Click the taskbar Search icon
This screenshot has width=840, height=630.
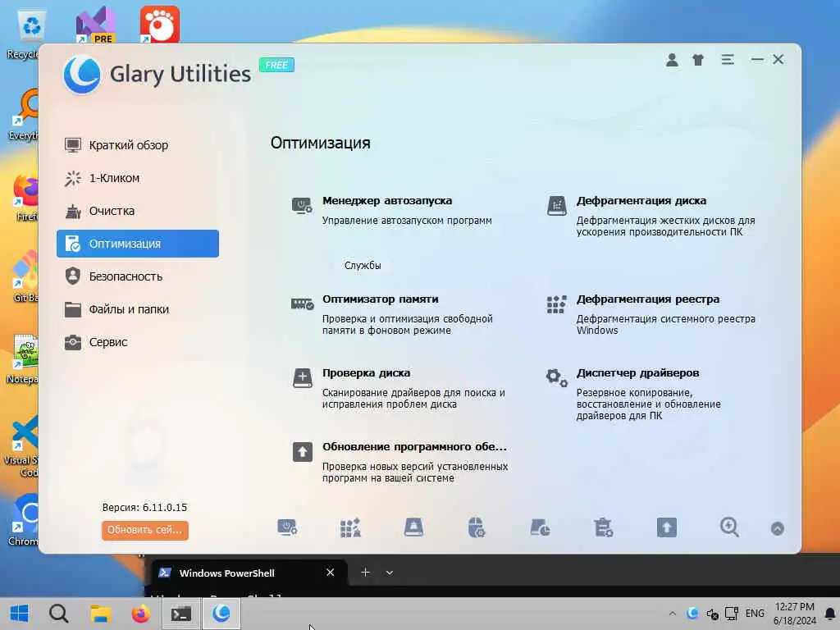(58, 614)
